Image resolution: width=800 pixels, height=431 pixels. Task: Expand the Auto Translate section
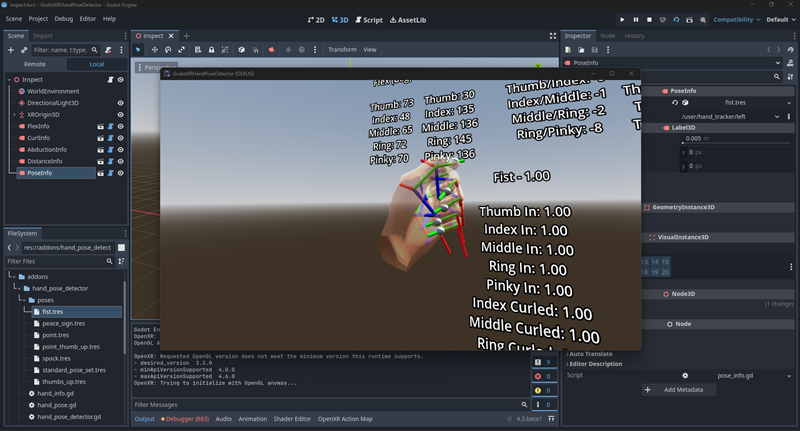tap(590, 353)
